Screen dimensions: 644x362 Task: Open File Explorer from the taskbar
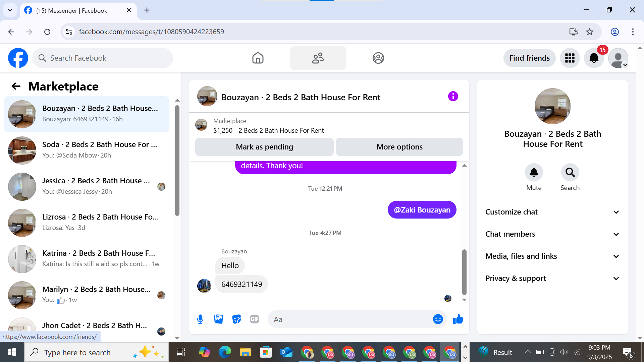coord(245,352)
